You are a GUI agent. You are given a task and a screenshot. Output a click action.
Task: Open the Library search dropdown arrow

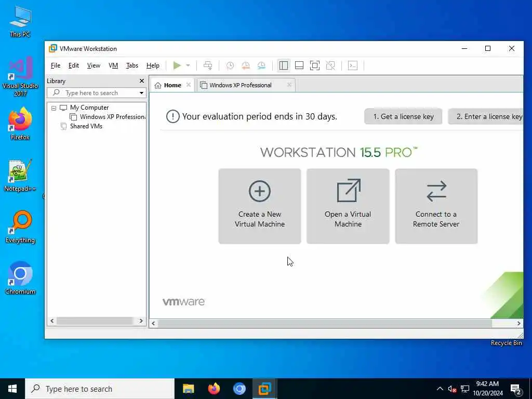[141, 93]
